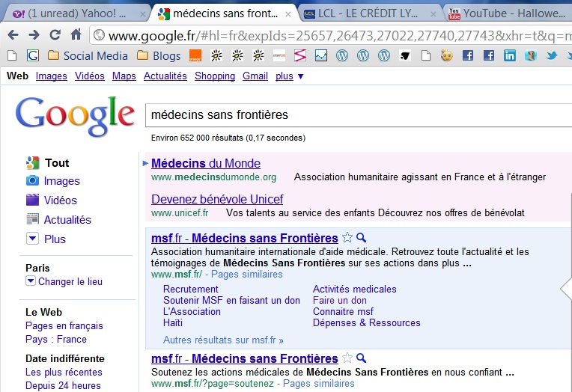Open the Médecins du Monde ad link
Screen dimensions: 572x392
pyautogui.click(x=206, y=163)
